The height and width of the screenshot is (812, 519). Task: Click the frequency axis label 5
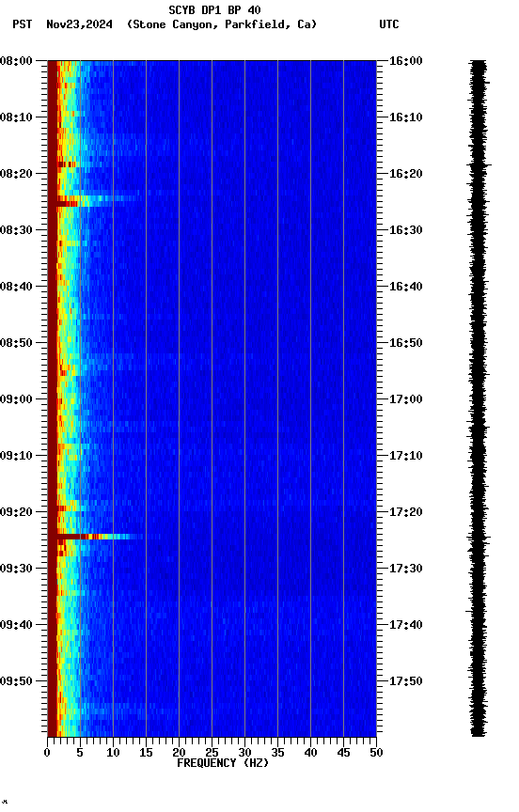80,753
